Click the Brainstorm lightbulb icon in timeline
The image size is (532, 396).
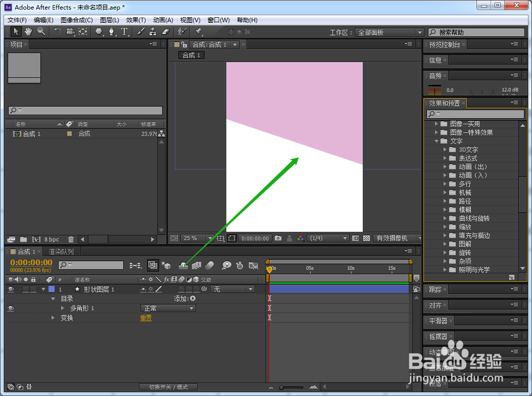226,265
